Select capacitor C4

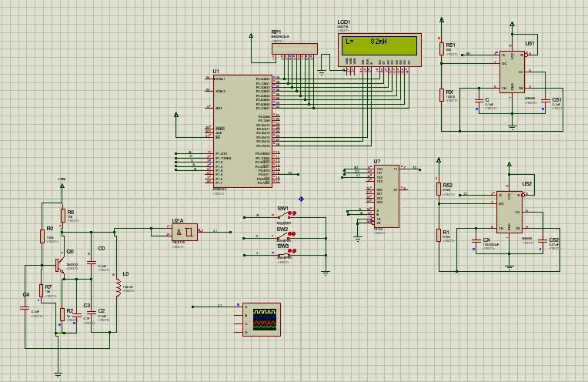click(x=25, y=309)
